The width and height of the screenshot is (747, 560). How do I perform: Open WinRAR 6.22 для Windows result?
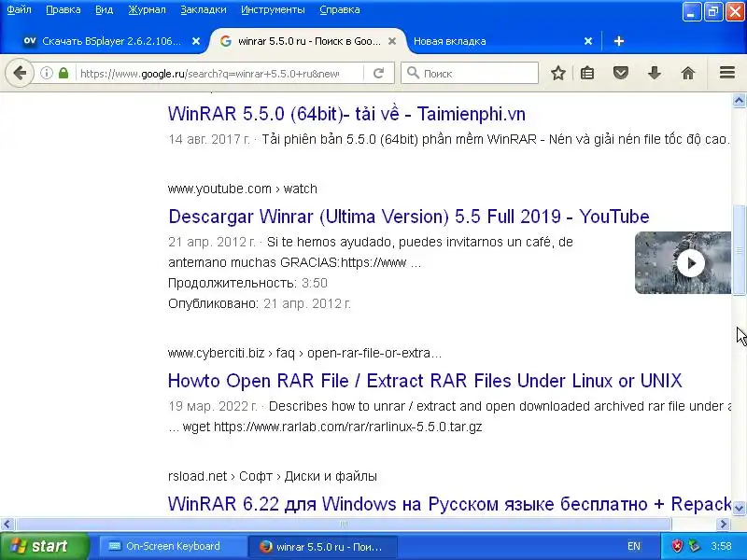click(449, 504)
